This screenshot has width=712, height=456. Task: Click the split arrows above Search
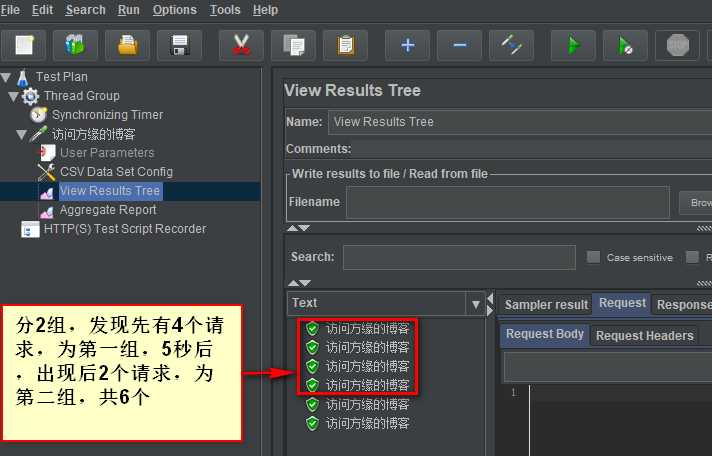click(x=298, y=228)
